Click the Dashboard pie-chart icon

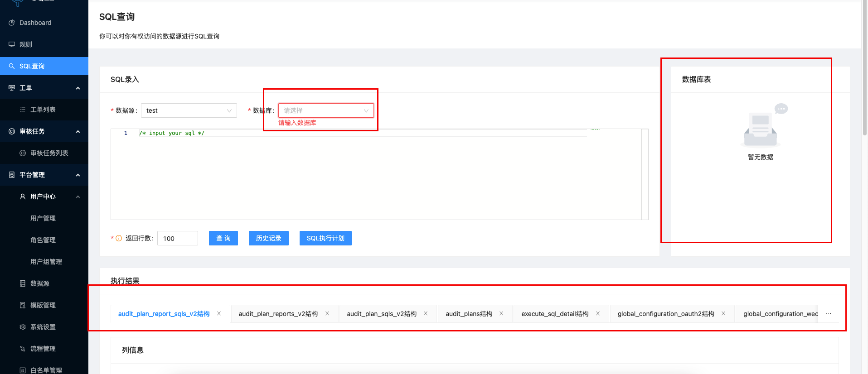point(12,23)
